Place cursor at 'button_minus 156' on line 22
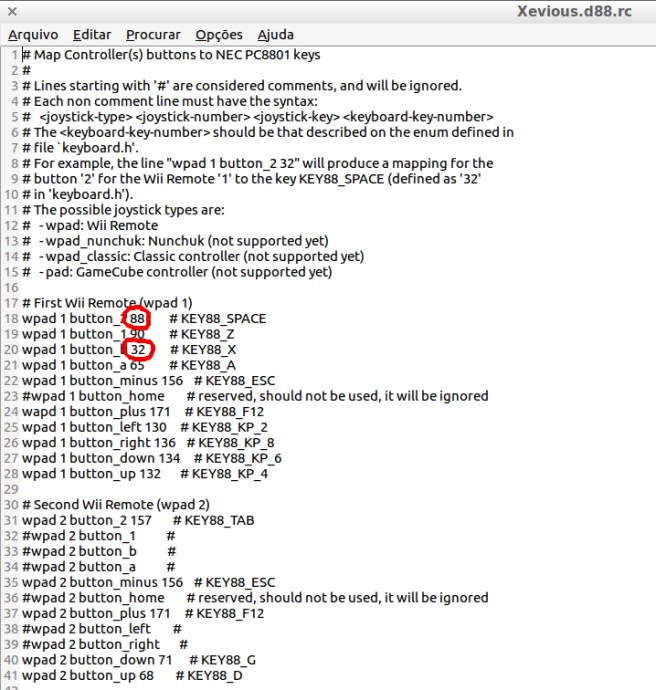The height and width of the screenshot is (690, 656). pos(126,381)
